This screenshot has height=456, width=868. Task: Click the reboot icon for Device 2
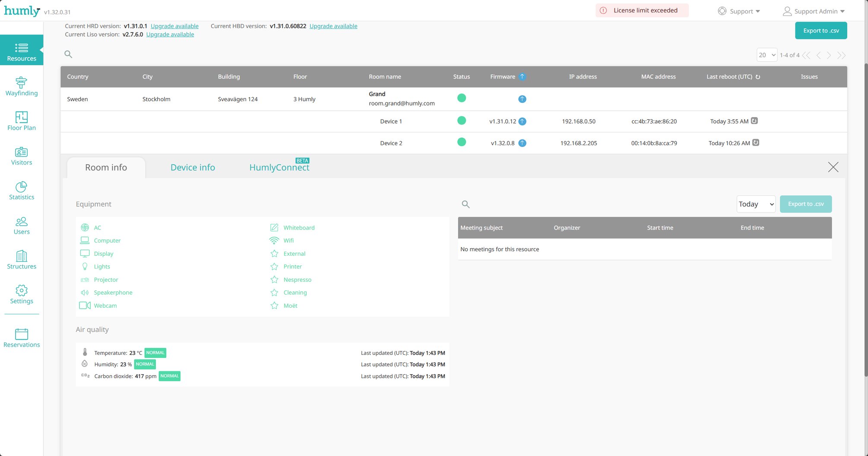tap(756, 143)
